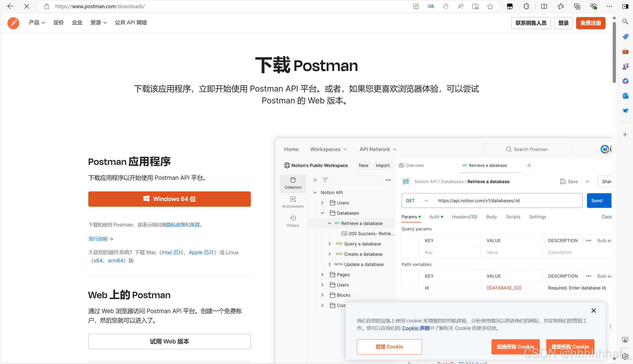Click the translate page icon
This screenshot has height=364, width=633.
pyautogui.click(x=430, y=6)
